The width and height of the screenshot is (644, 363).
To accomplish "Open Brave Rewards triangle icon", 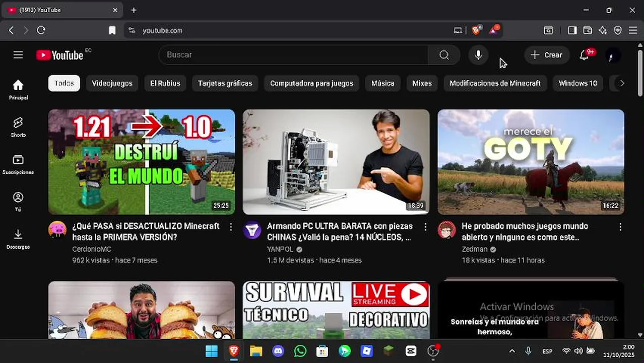I will 494,30.
